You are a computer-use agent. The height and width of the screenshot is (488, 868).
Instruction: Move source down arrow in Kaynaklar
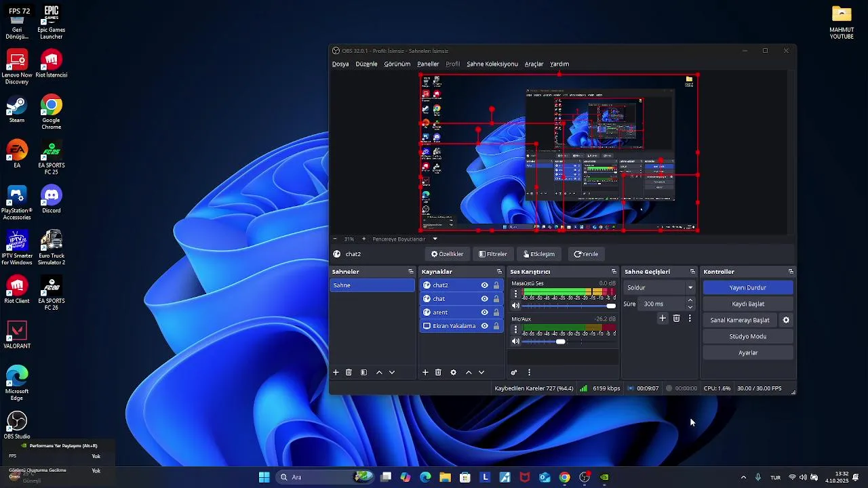[x=481, y=372]
